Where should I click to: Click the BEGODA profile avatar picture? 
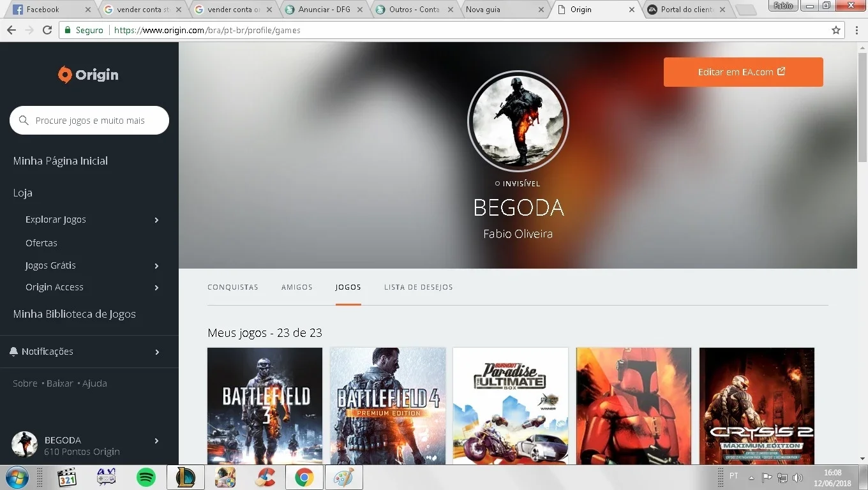(518, 121)
